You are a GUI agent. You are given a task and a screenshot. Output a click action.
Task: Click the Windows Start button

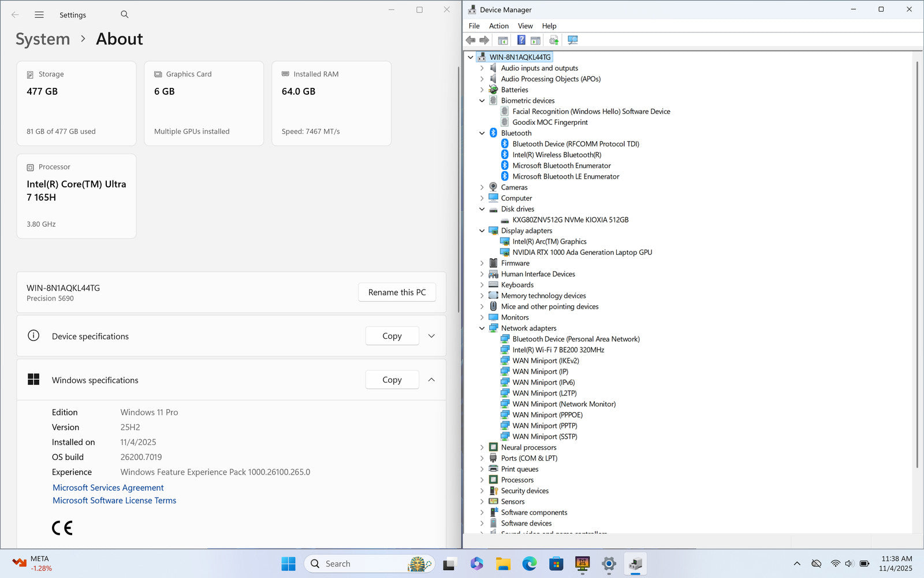pyautogui.click(x=288, y=564)
